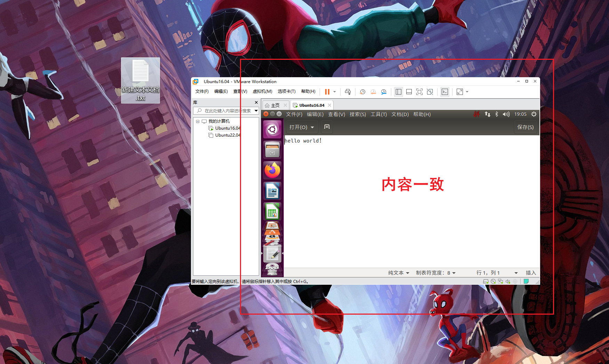Click the hello world! text in editor

coord(303,141)
